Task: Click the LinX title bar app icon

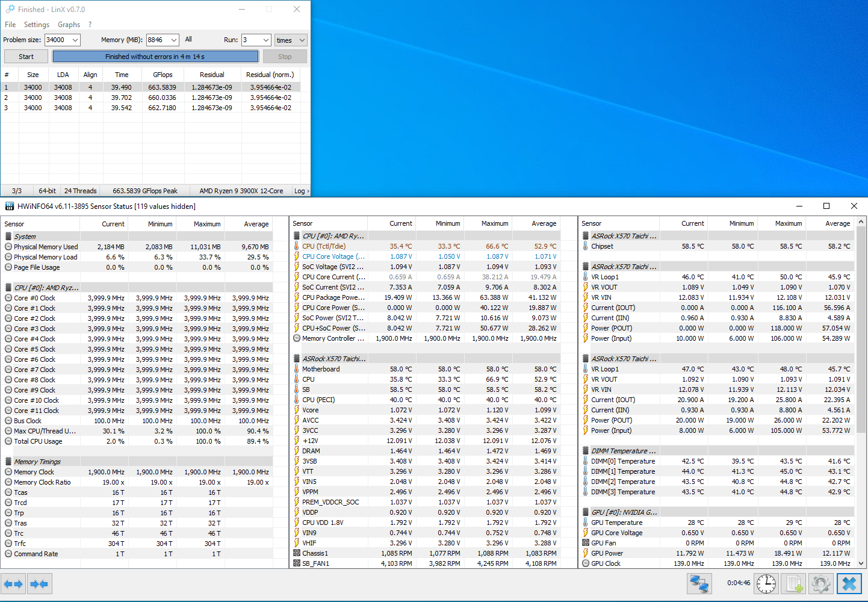Action: pos(10,9)
